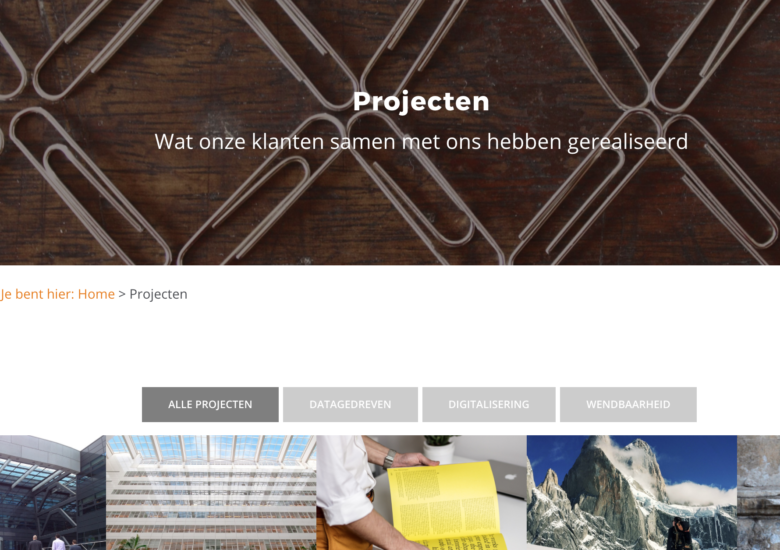780x550 pixels.
Task: Switch to the WENDBAARHEID filter
Action: (x=628, y=404)
